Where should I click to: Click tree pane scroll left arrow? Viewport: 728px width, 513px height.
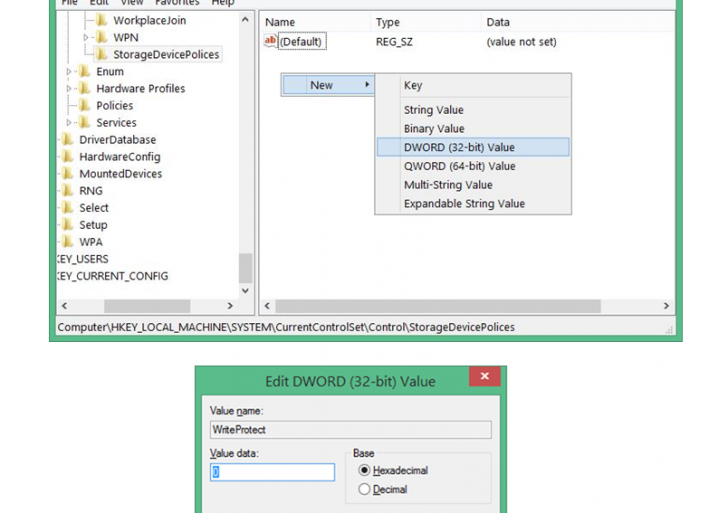(65, 305)
